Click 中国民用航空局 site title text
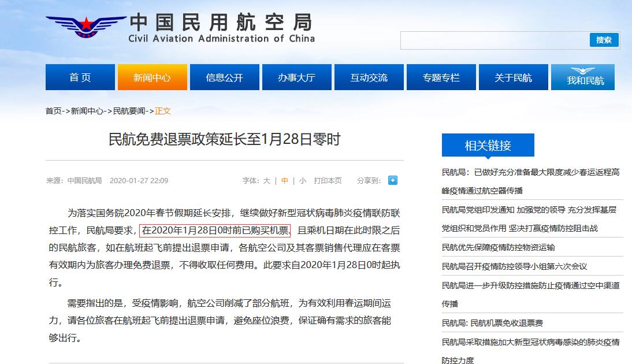 coord(221,22)
